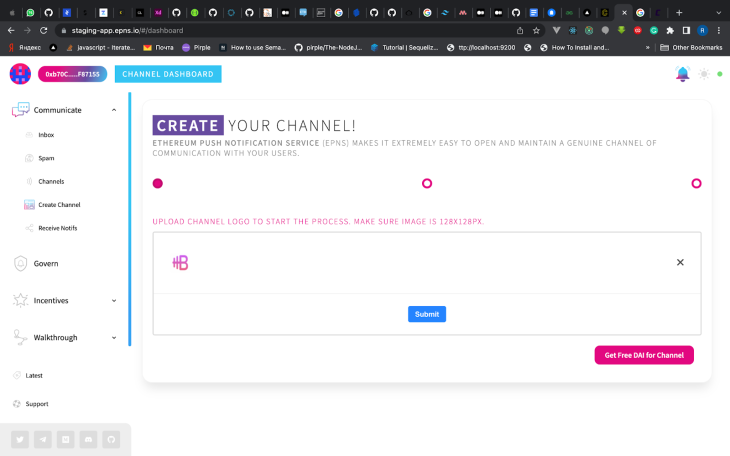Collapse the Communicate section
The width and height of the screenshot is (730, 456).
(x=114, y=110)
